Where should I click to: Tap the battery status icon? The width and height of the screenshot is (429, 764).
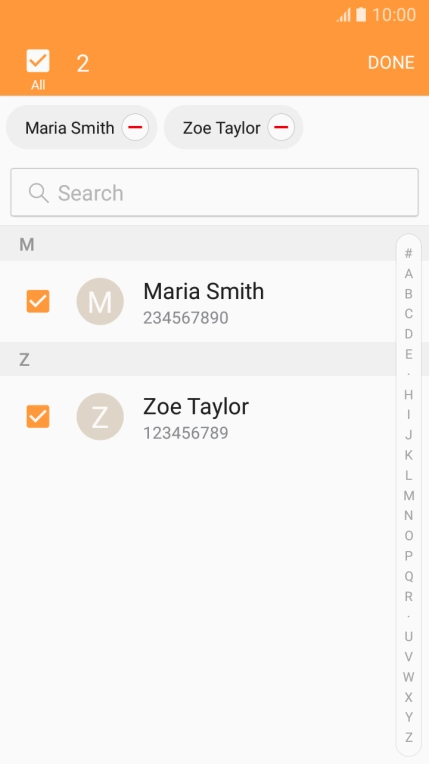click(361, 15)
